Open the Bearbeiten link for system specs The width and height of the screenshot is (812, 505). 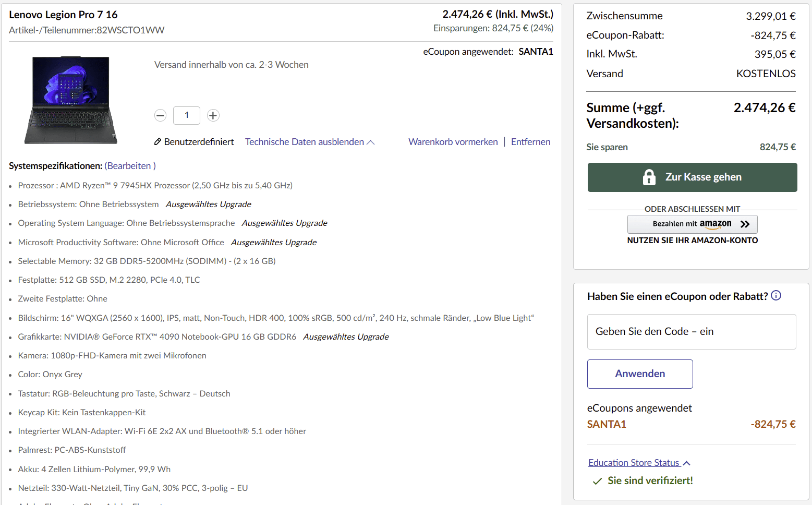129,166
